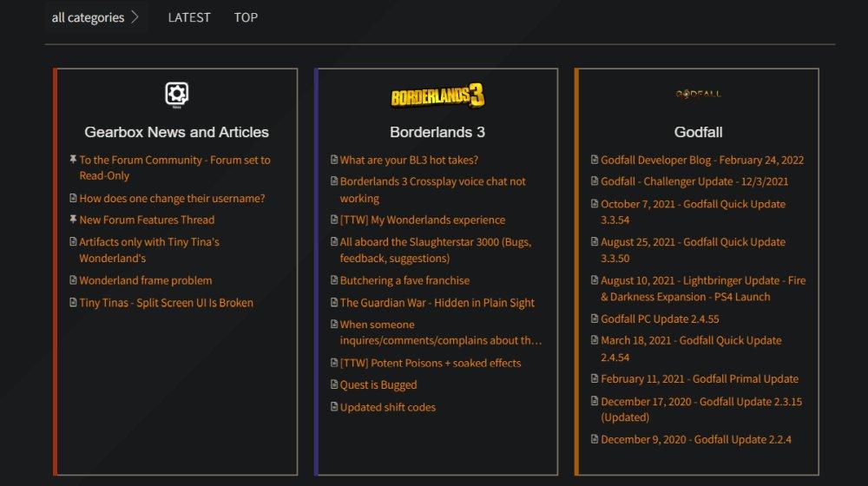Screen dimensions: 868x486
Task: Click document icon beside 'December 9, 2020 - Godfall Update'
Action: click(x=595, y=439)
